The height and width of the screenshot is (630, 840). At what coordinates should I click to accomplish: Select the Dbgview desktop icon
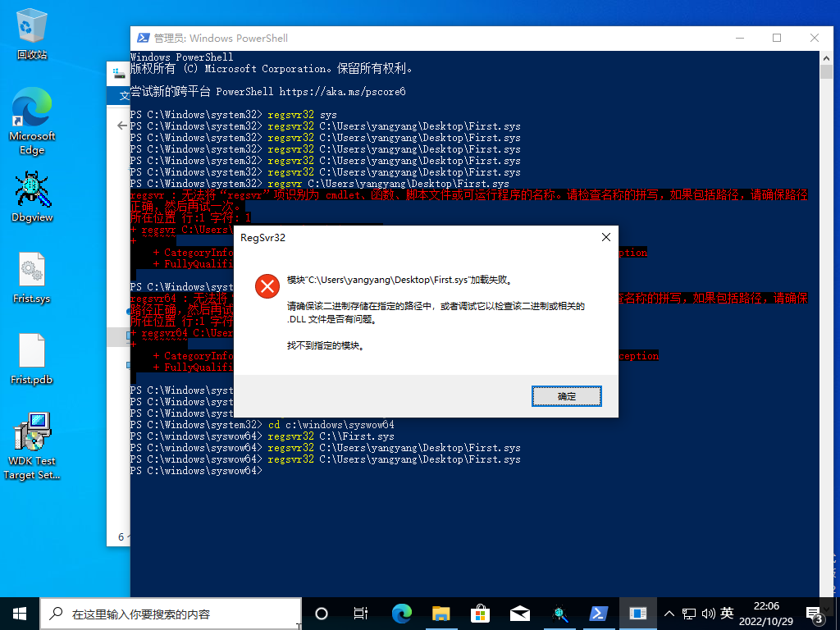click(32, 193)
